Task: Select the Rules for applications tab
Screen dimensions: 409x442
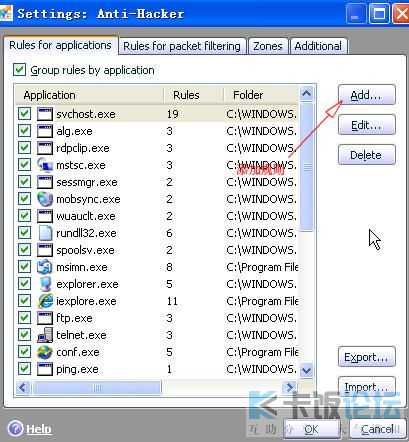Action: pyautogui.click(x=60, y=45)
